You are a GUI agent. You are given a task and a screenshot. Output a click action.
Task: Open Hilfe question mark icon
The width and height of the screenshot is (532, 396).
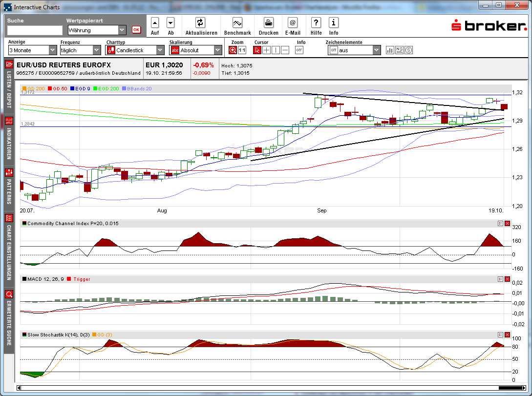(x=316, y=23)
